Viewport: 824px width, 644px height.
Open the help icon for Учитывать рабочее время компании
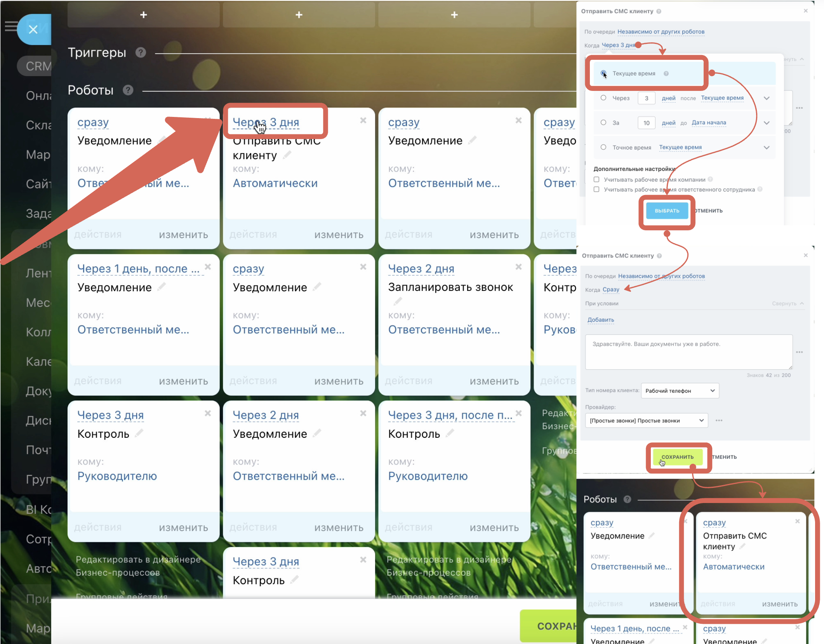[x=710, y=179]
